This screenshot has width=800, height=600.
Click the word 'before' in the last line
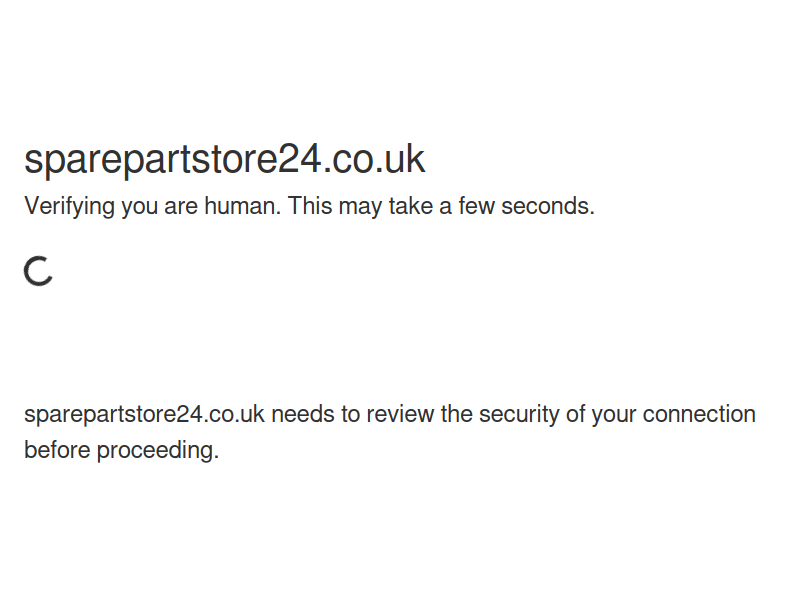[57, 450]
